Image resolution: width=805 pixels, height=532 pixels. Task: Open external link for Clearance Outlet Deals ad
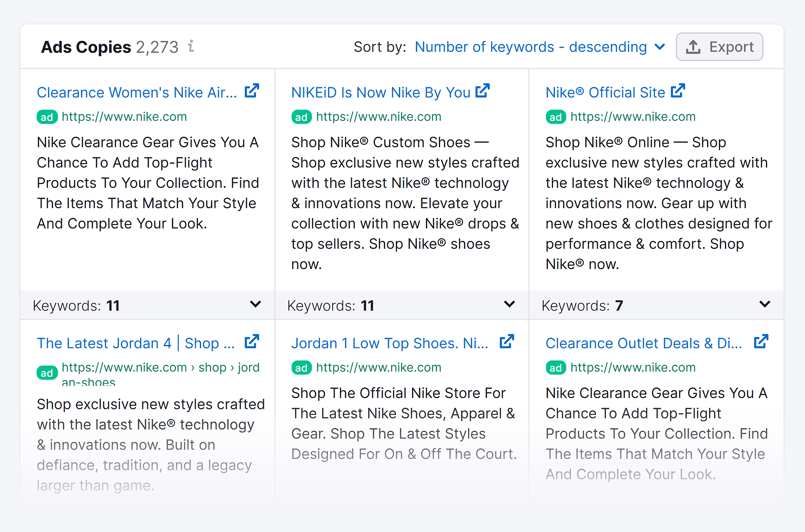pos(761,342)
